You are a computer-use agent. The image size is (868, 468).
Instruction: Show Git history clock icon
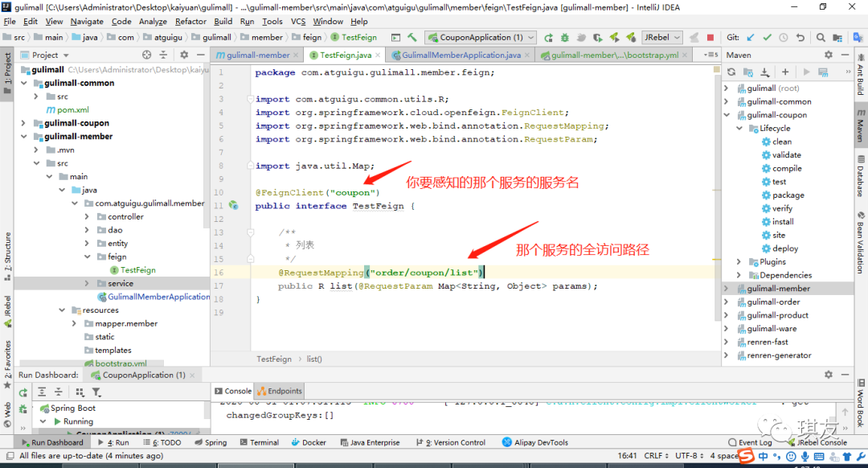784,37
